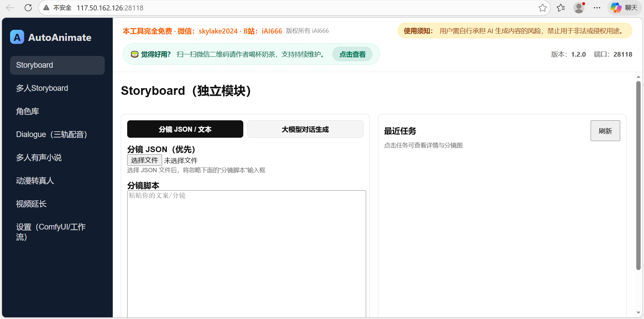Open browser settings via ellipsis icon

click(597, 8)
